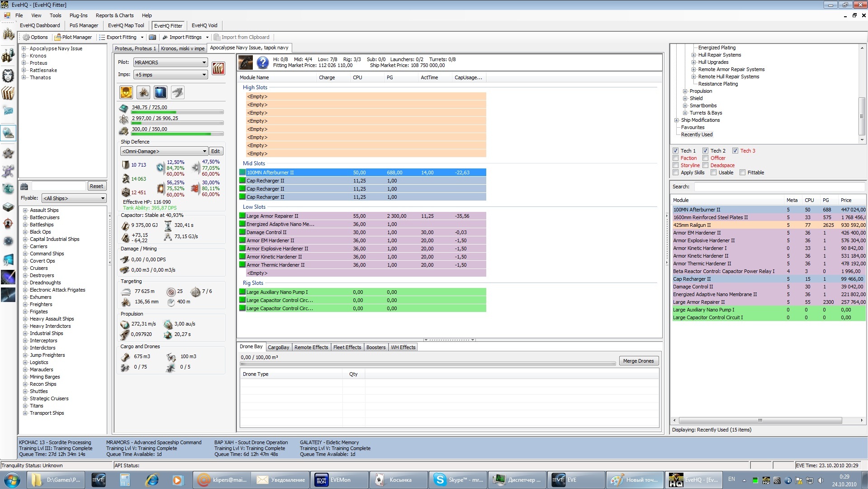Click the Edit damage profile button
The image size is (868, 489).
coord(216,151)
